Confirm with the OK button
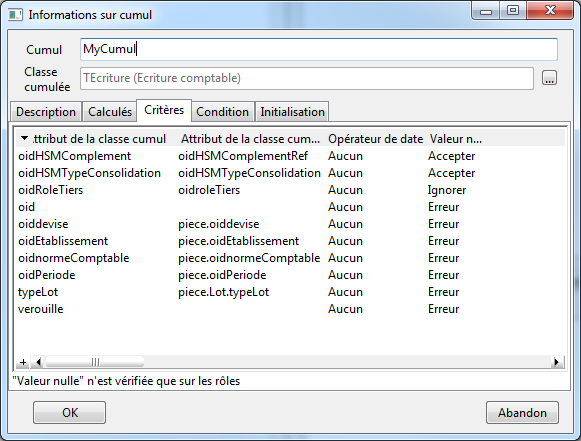 (x=70, y=412)
